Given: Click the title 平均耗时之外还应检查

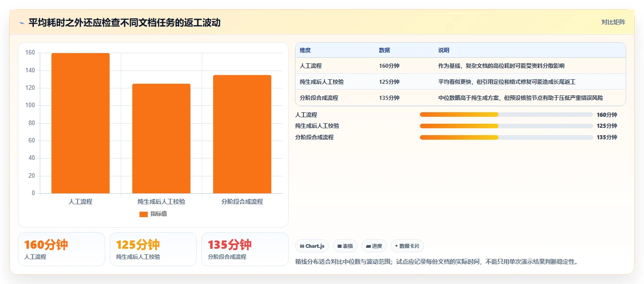Looking at the screenshot, I should point(124,22).
